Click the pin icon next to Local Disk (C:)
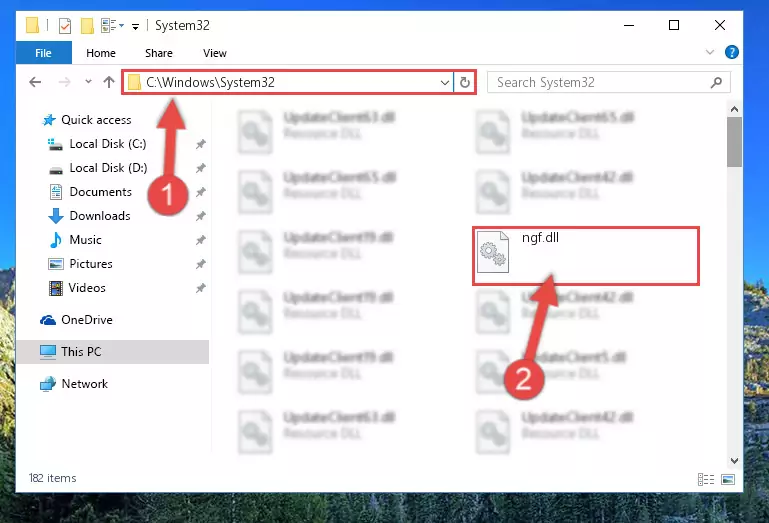 click(200, 144)
